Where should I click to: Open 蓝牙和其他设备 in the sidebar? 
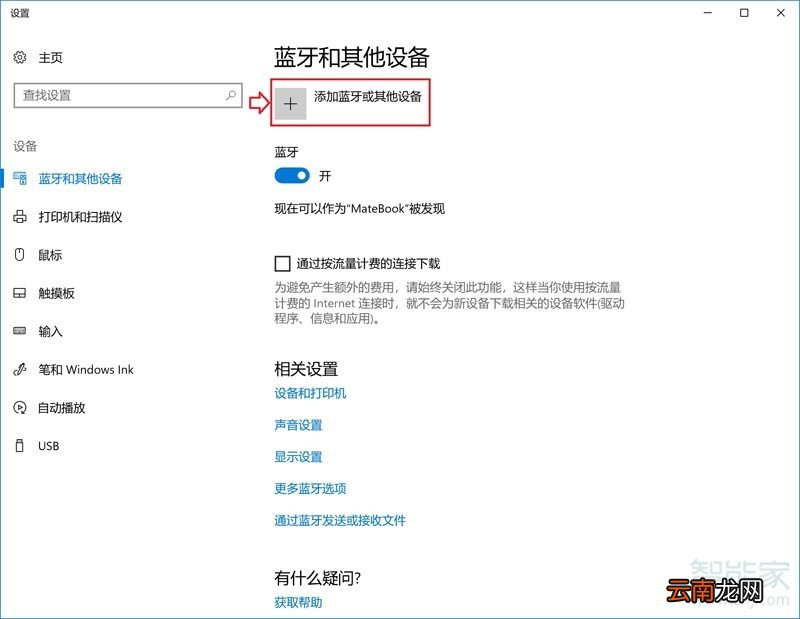coord(81,179)
